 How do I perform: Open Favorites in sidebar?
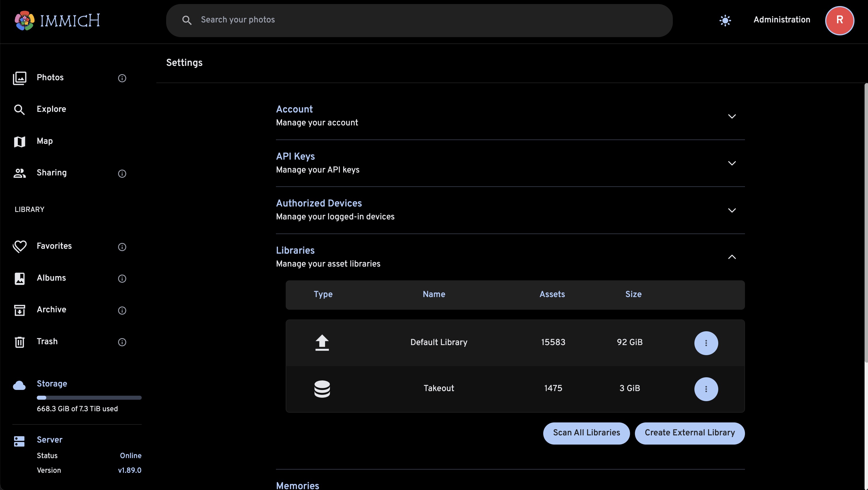tap(54, 246)
